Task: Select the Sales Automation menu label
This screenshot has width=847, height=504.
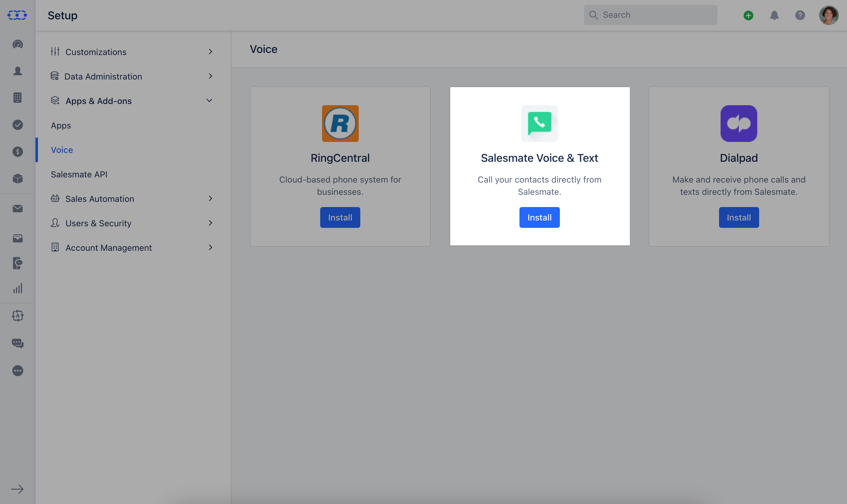Action: pos(99,199)
